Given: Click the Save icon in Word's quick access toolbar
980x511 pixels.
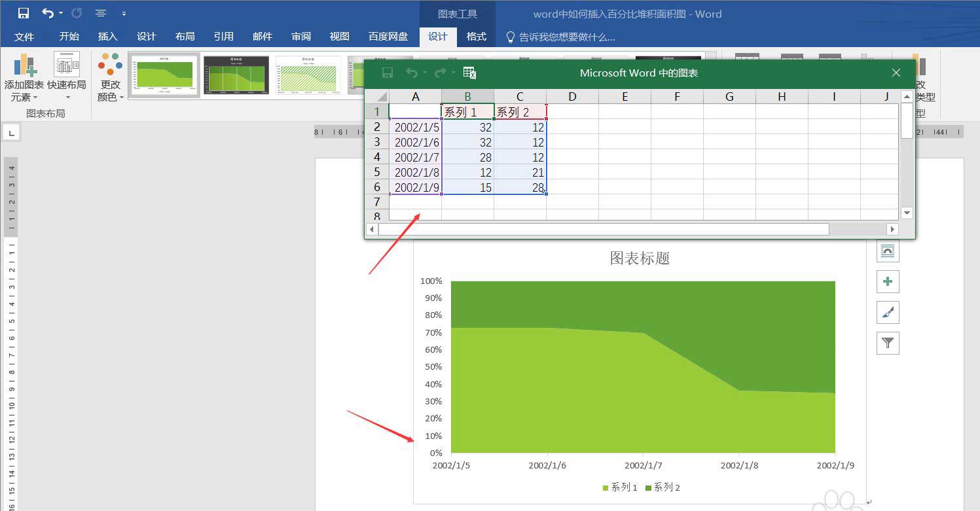Looking at the screenshot, I should [x=24, y=13].
